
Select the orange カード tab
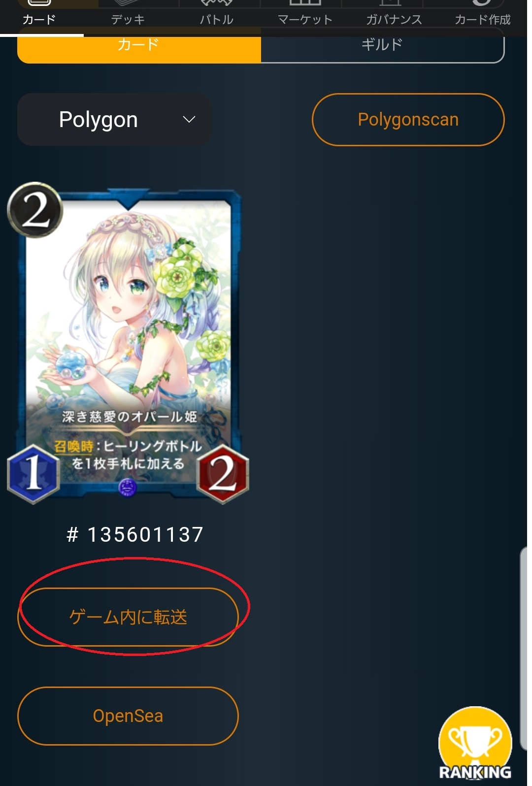pos(139,45)
